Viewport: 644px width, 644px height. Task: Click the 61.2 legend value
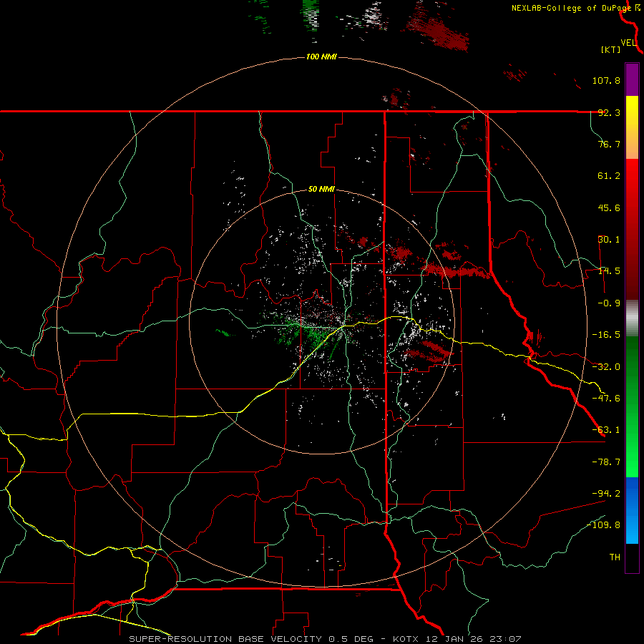609,176
